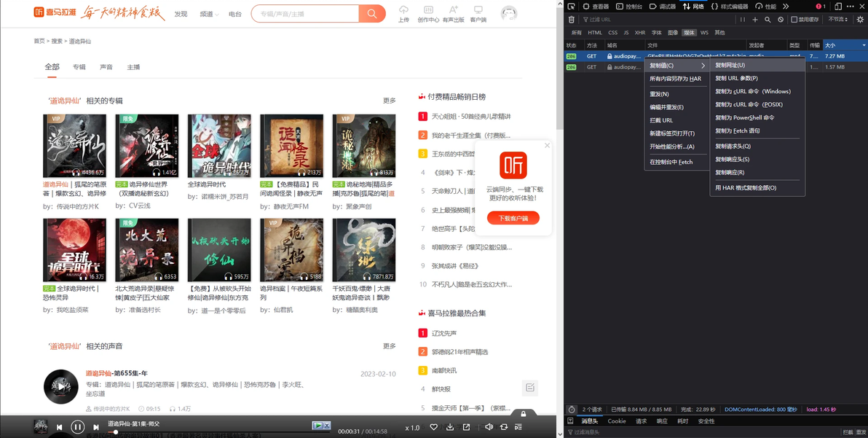The image size is (868, 438).
Task: Click the orange search magnifier button
Action: coord(372,14)
